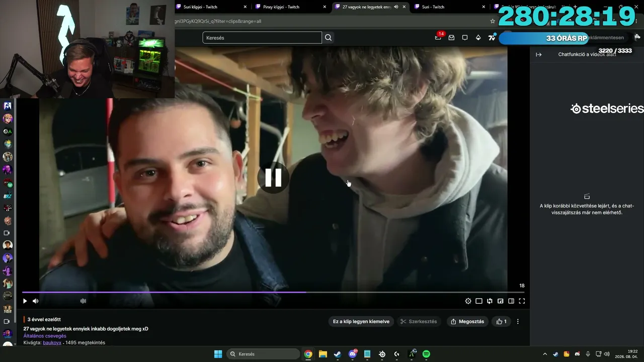Like the clip with thumbs-up button

(502, 321)
